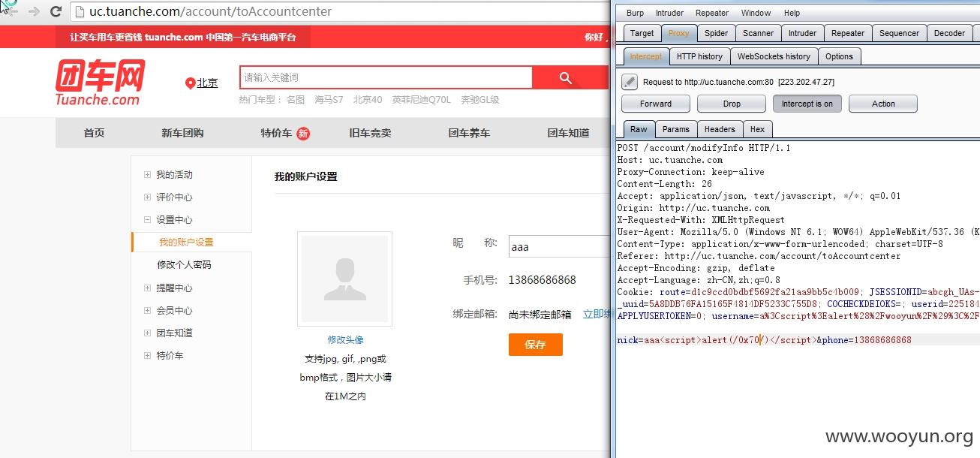Click the search keyword input field

point(386,78)
